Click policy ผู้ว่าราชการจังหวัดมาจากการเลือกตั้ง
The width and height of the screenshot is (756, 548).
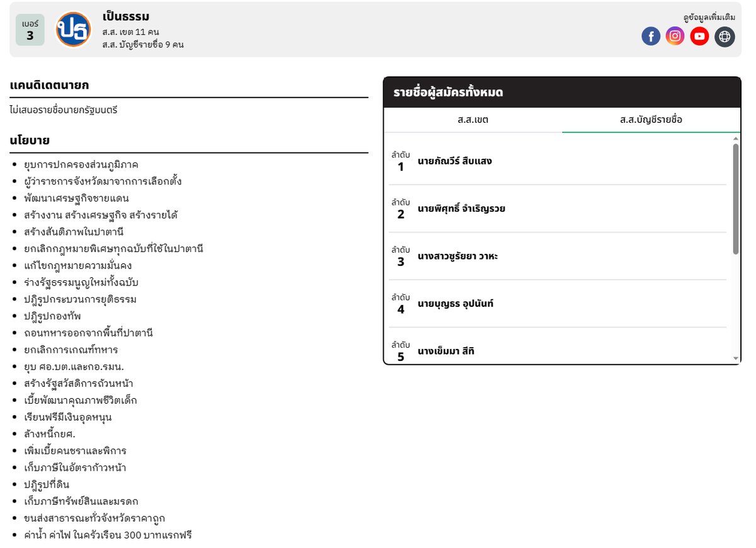pyautogui.click(x=103, y=181)
